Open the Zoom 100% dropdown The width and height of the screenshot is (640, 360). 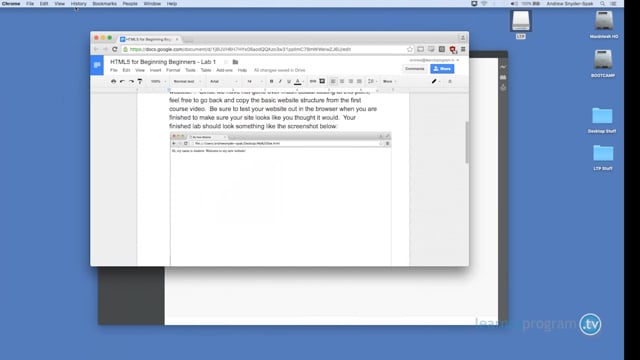coord(158,82)
